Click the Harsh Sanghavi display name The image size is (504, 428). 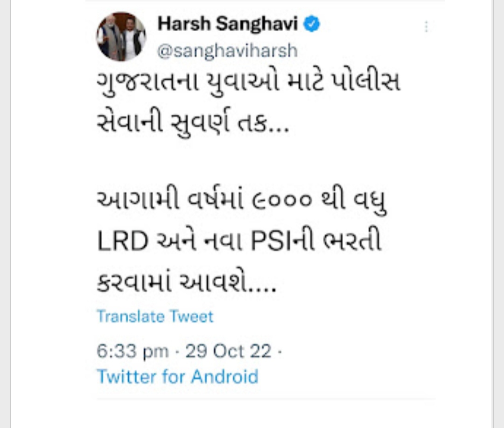pyautogui.click(x=228, y=24)
